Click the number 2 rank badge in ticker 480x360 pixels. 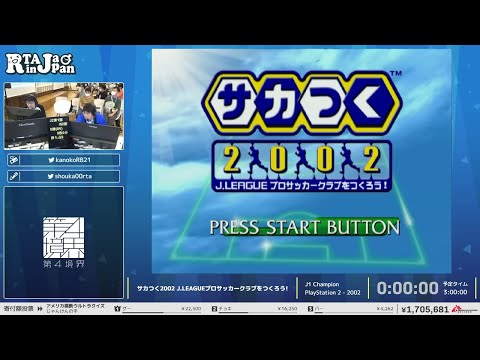point(214,309)
